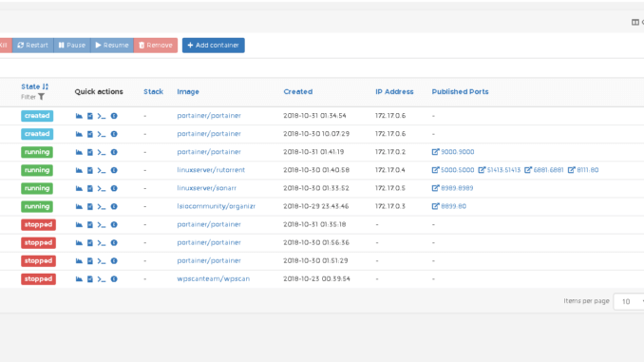Inspect the 01:34:54 portainer container
The width and height of the screenshot is (644, 362).
coord(114,116)
